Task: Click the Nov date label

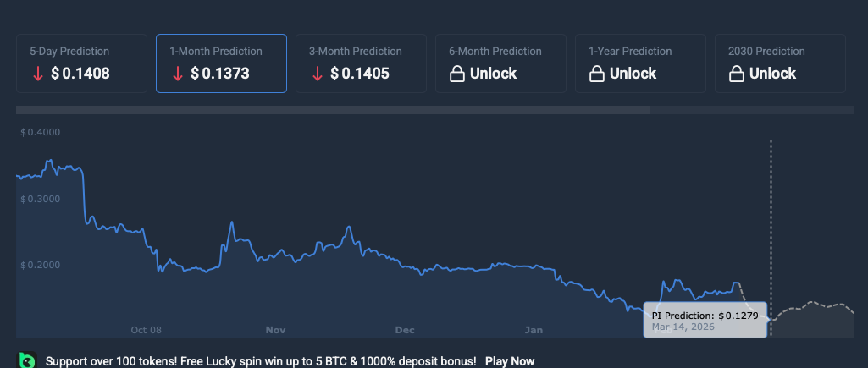Action: point(276,331)
